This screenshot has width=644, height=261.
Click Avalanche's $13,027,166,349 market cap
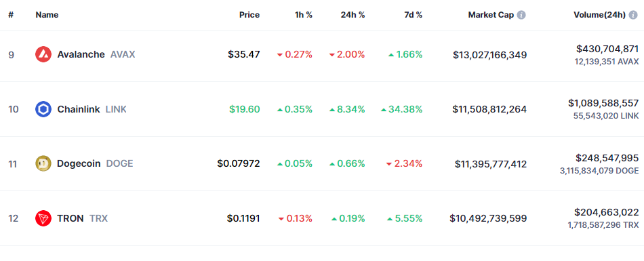point(489,55)
